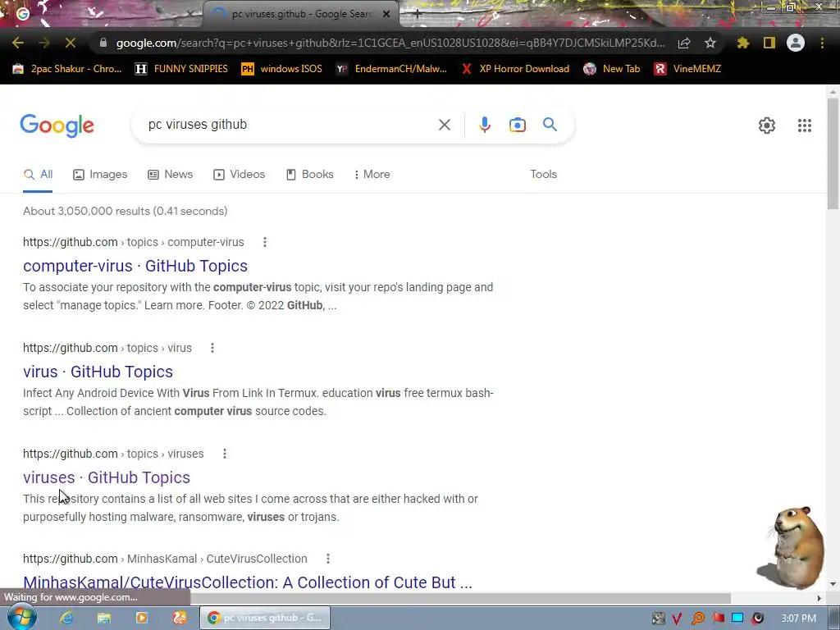Open options for the computer-virus result
Viewport: 840px width, 630px height.
pyautogui.click(x=265, y=242)
